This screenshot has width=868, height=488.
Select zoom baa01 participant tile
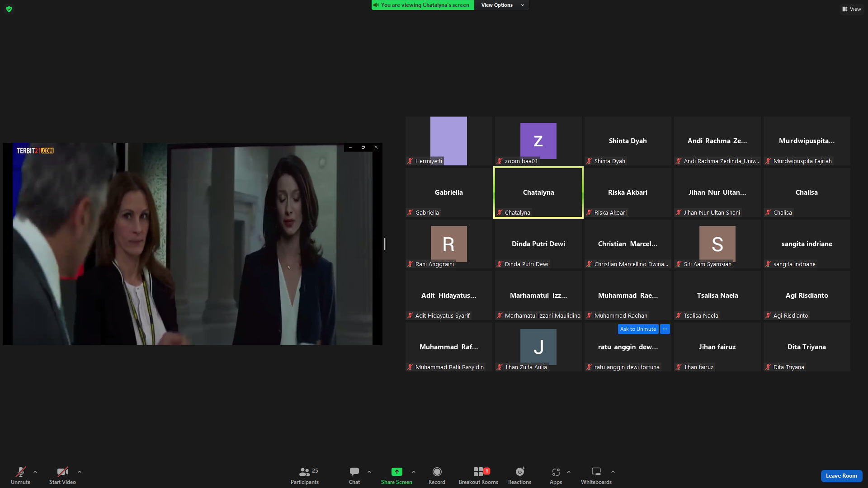(x=538, y=141)
